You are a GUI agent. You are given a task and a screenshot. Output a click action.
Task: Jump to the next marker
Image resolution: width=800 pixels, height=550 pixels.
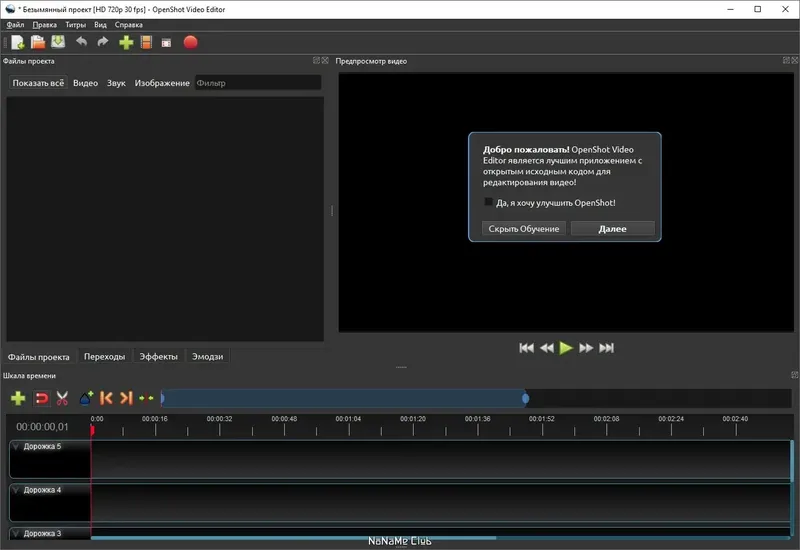tap(126, 398)
